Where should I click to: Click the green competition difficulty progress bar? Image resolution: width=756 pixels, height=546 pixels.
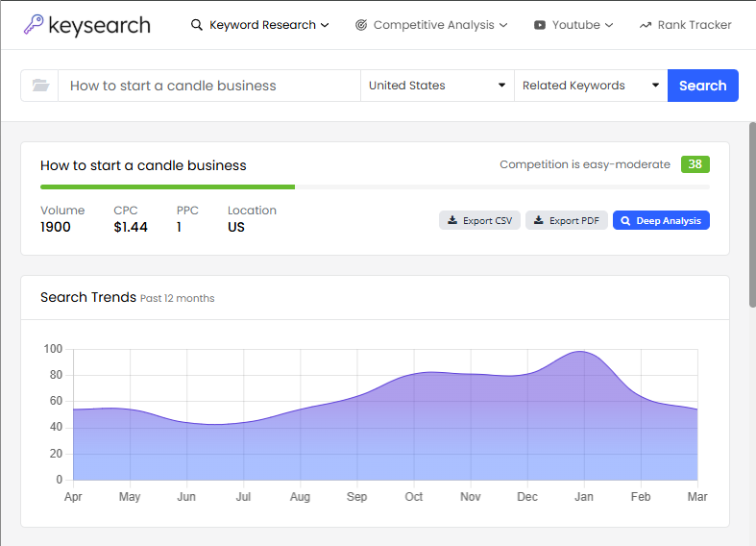(x=167, y=186)
